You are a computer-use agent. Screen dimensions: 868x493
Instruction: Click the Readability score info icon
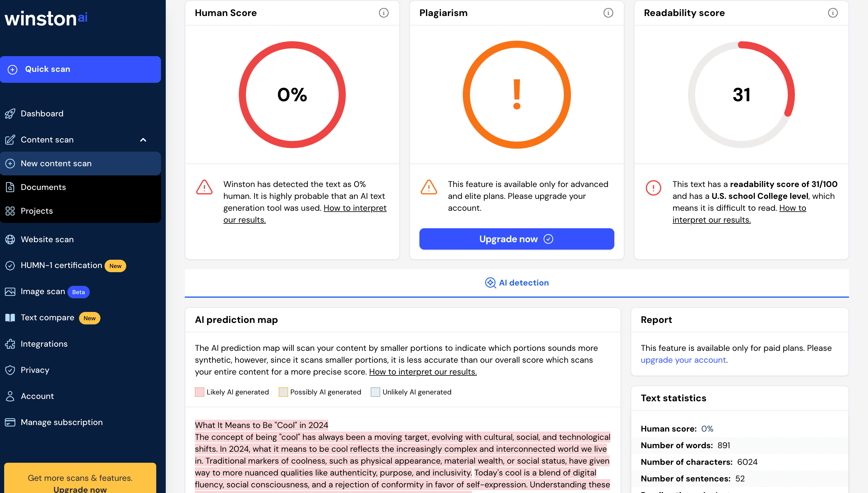(832, 13)
